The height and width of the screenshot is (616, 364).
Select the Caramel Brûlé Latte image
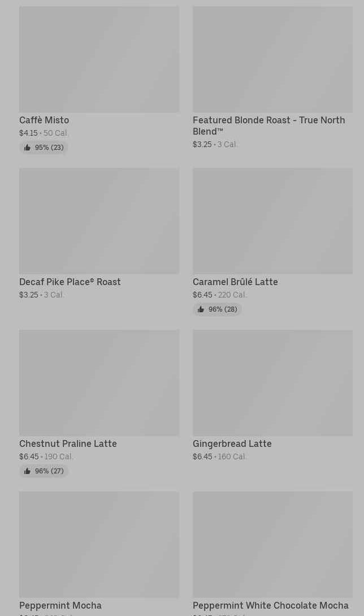coord(272,221)
